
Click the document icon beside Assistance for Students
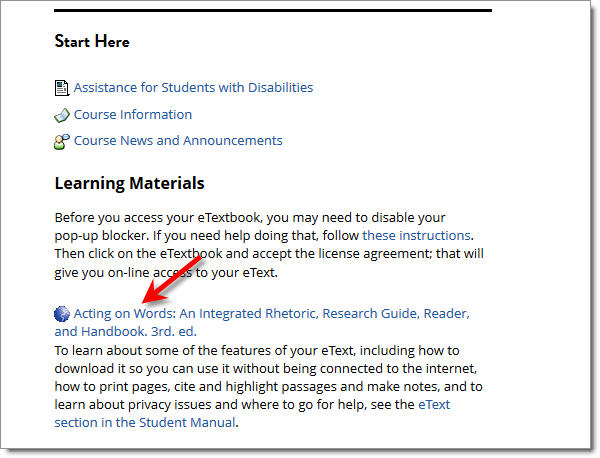coord(62,88)
